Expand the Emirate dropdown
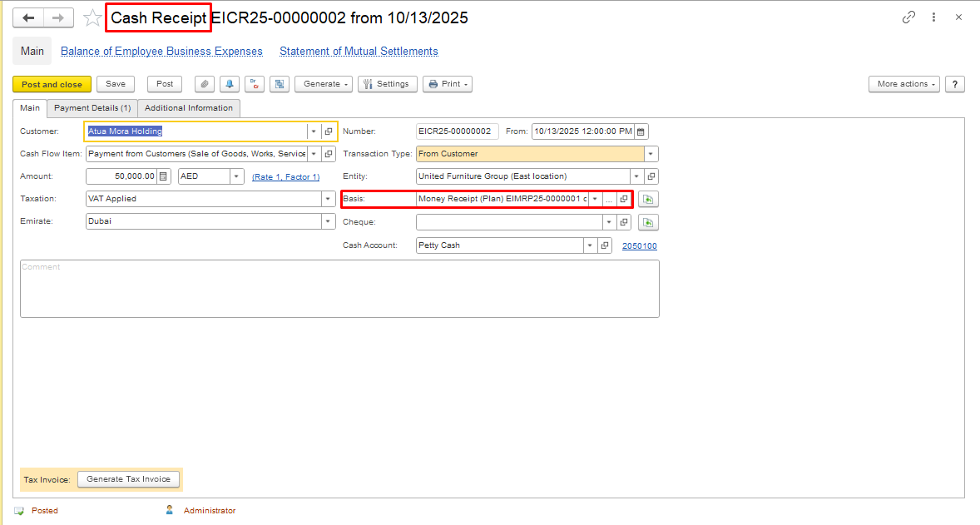Viewport: 980px width, 525px height. click(x=328, y=221)
